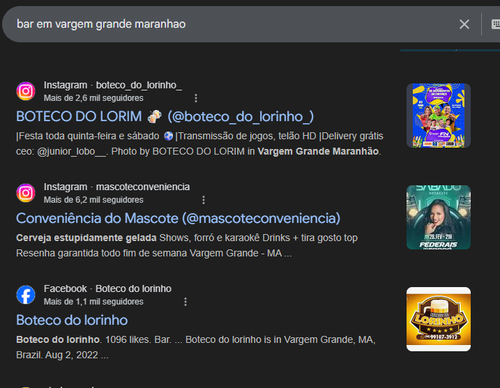
Task: Open three-dot menu for boteco_do_lorinho_ result
Action: click(196, 98)
